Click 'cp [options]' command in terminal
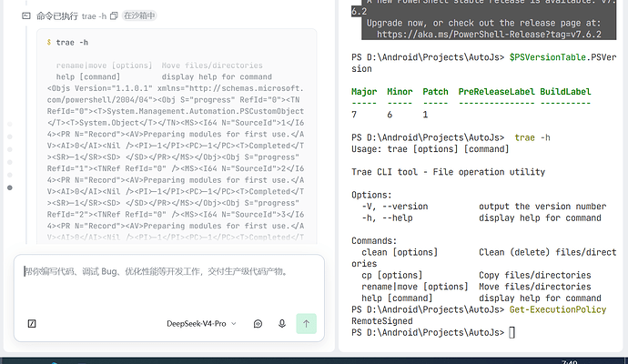This screenshot has width=628, height=364. (392, 275)
